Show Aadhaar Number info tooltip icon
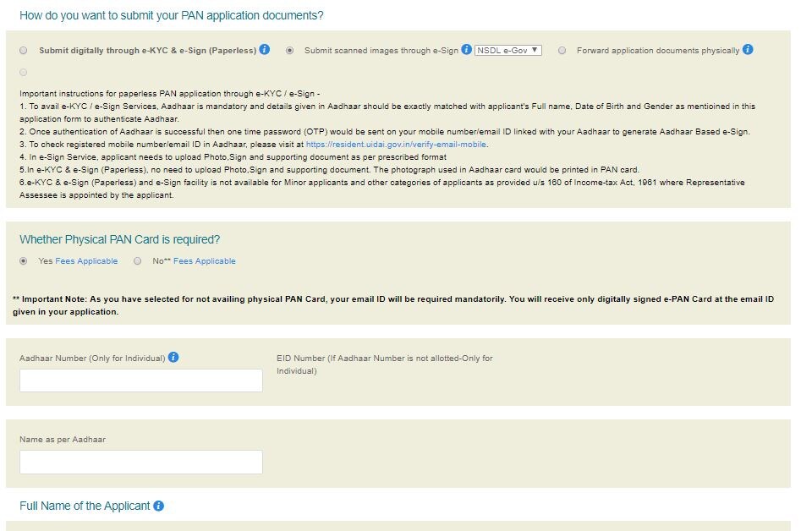 [173, 357]
